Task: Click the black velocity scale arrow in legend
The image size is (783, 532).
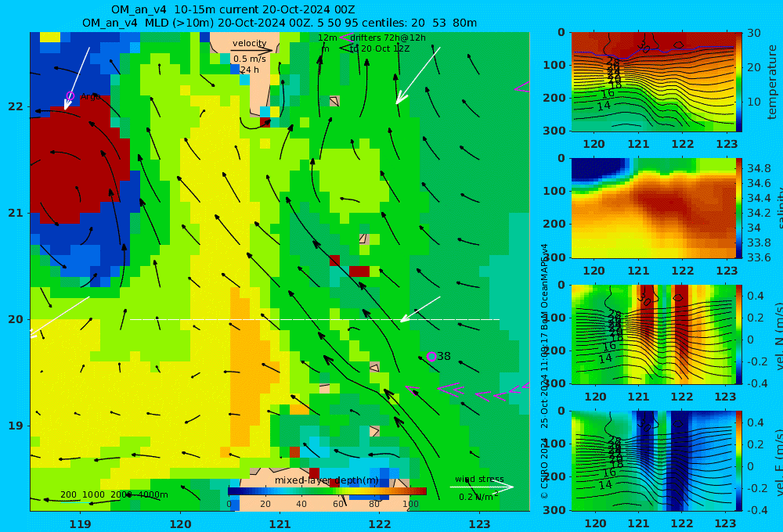Action: click(x=252, y=50)
